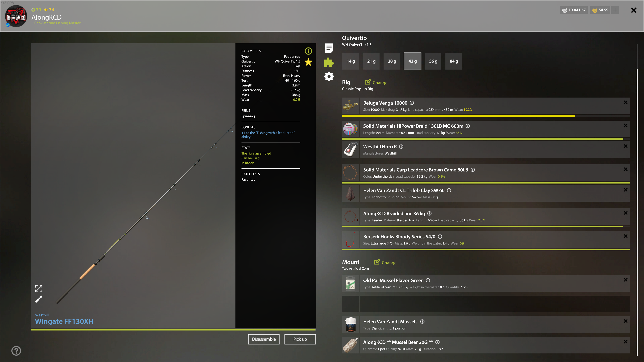The height and width of the screenshot is (362, 644).
Task: Remove the Old Pal Mussel Flavor Green bait
Action: click(626, 280)
